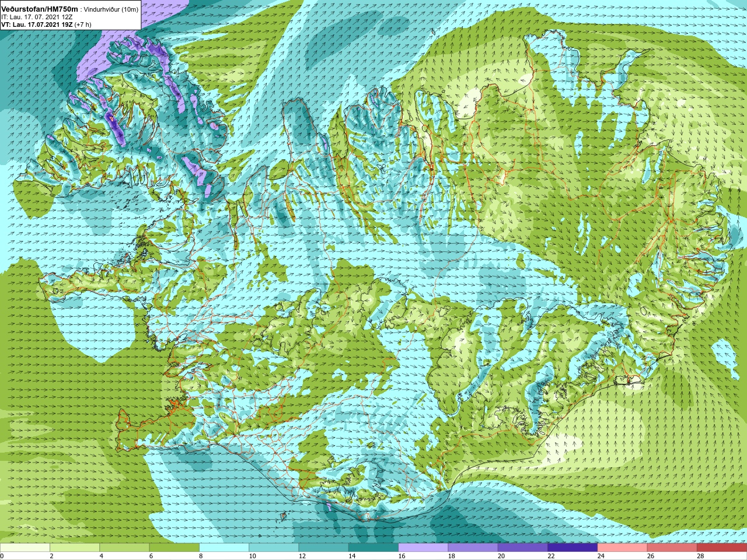Pick the medium green 4–6 legend swatch
Screen dimensions: 747x560
[x=124, y=548]
